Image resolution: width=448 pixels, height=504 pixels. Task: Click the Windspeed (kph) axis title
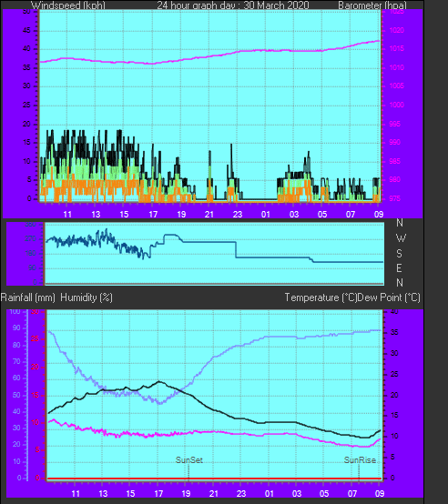pos(68,5)
